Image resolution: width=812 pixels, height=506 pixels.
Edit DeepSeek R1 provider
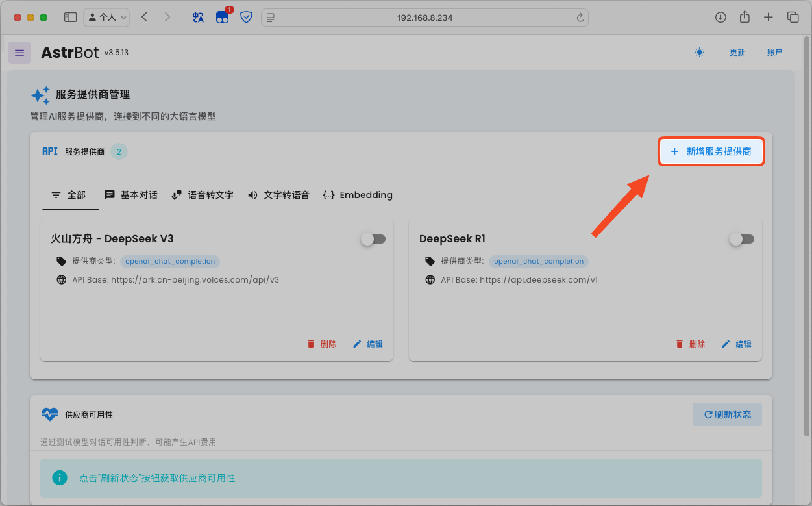click(737, 344)
